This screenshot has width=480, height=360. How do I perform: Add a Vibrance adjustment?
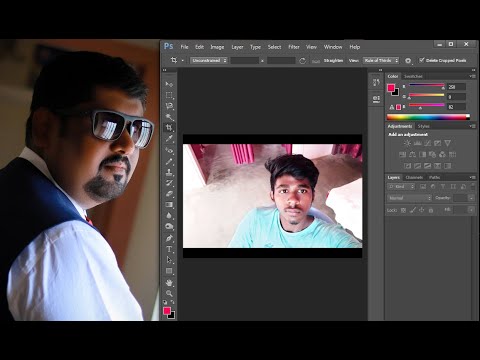[447, 143]
